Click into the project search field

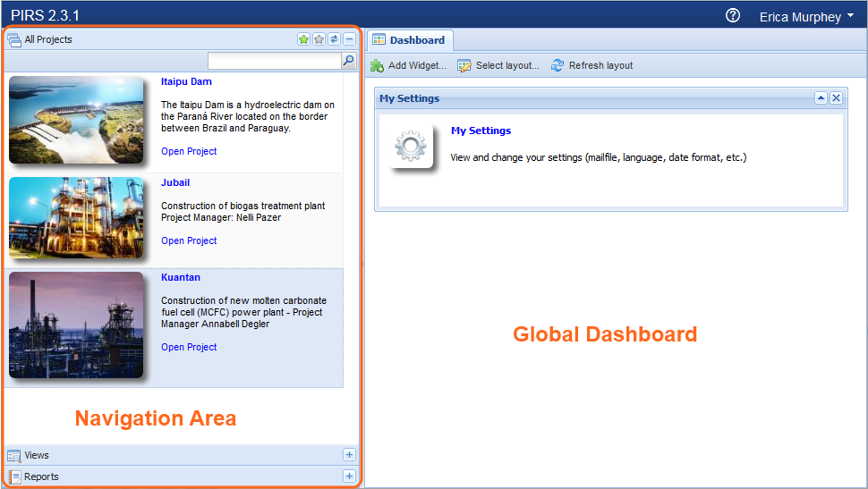click(x=275, y=61)
